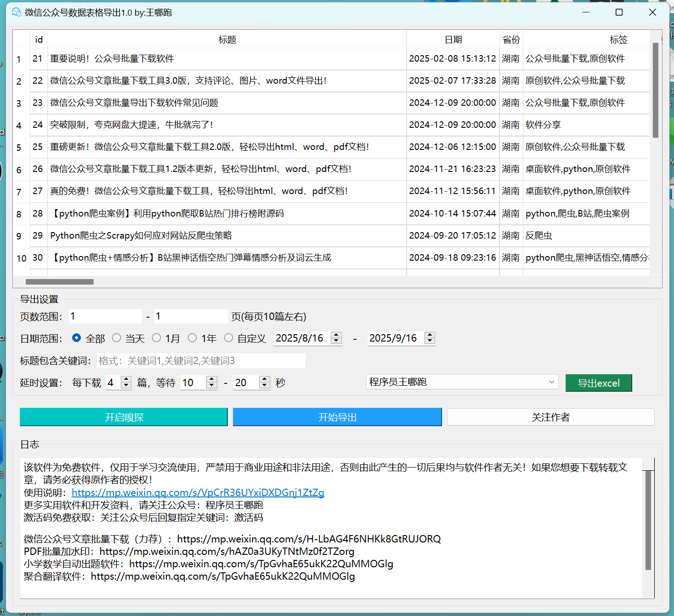Click the 标题 column header
Image resolution: width=674 pixels, height=616 pixels.
[x=227, y=40]
